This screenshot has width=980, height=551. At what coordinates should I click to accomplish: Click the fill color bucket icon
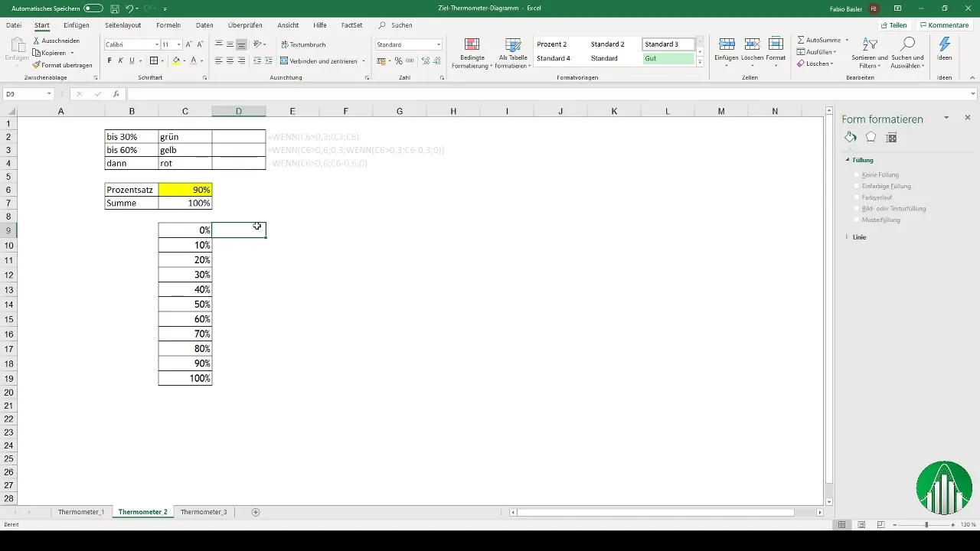176,60
